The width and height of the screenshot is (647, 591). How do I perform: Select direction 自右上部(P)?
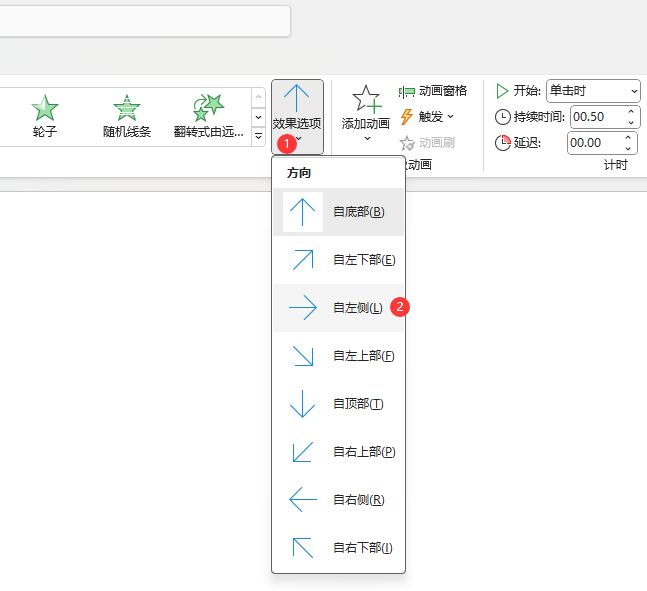click(x=338, y=452)
